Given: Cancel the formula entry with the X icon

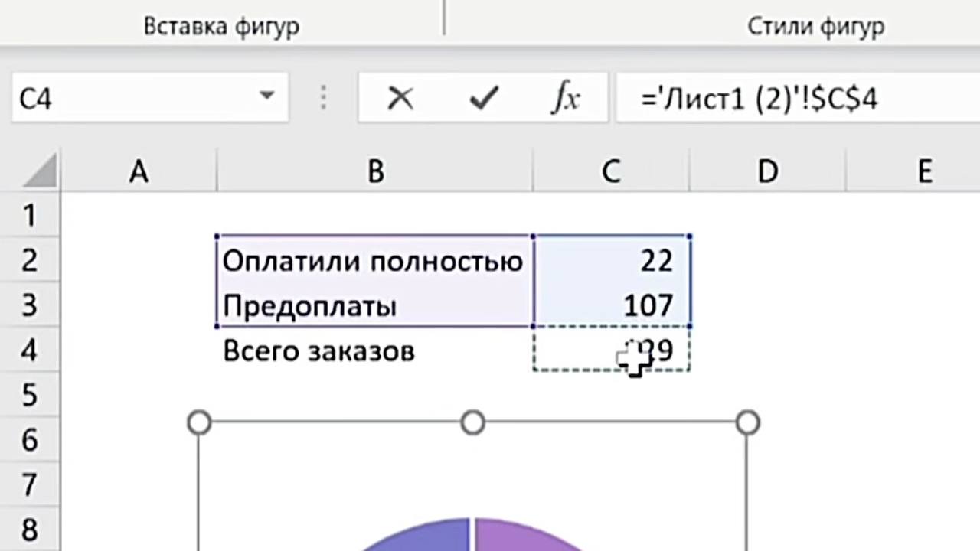Looking at the screenshot, I should [x=400, y=98].
